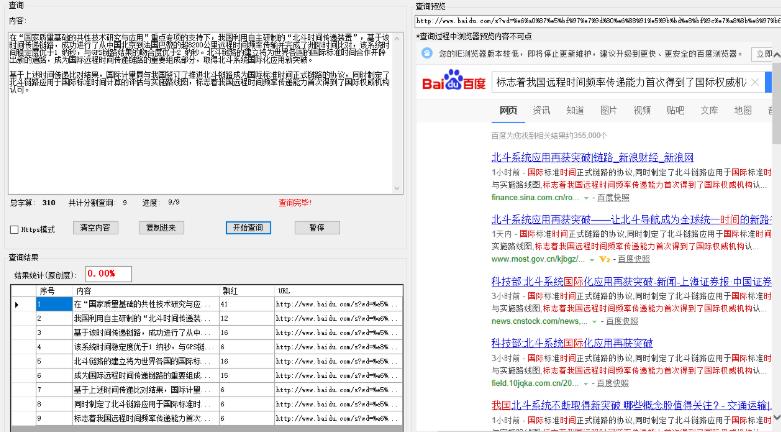Open result 北斗系统应用再获突破|链路_新浪财经_新浪网

click(x=592, y=157)
